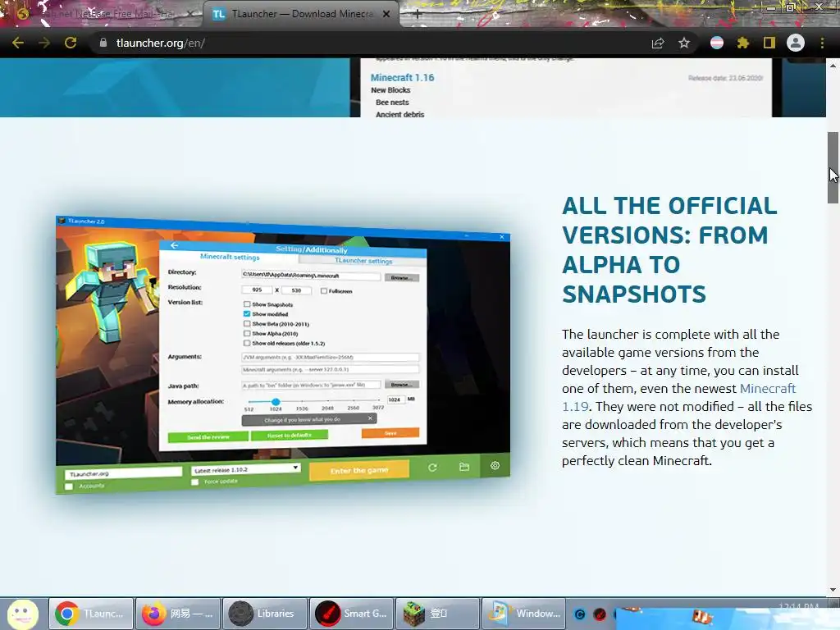Bookmark this page with the star
The height and width of the screenshot is (630, 840).
(684, 43)
